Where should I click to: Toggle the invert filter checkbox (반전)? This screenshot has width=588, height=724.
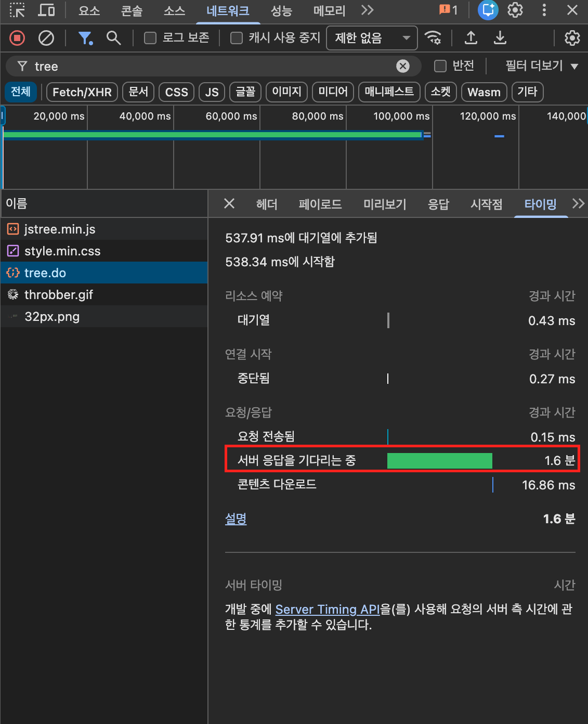pyautogui.click(x=440, y=66)
